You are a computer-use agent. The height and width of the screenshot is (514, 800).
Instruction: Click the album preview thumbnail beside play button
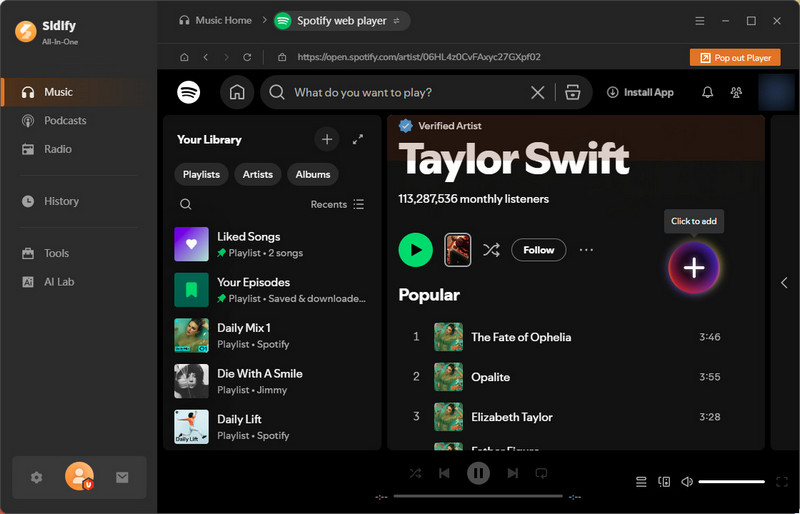coord(458,250)
